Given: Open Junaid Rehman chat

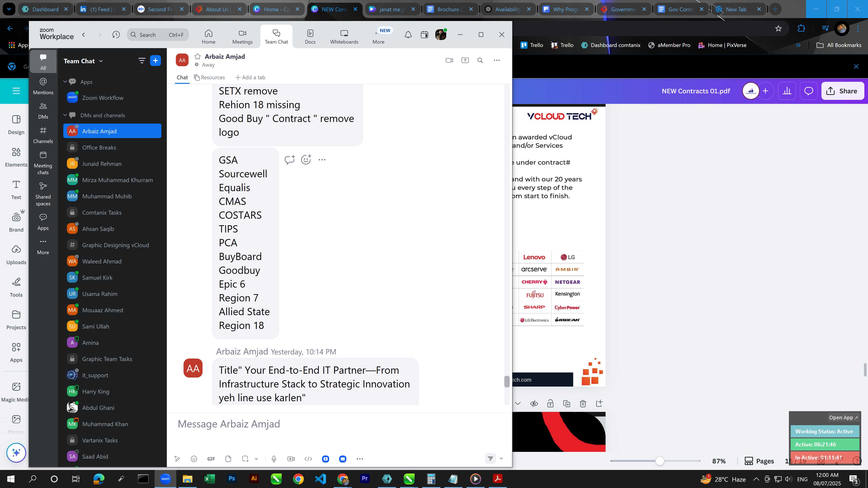Looking at the screenshot, I should click(x=112, y=164).
